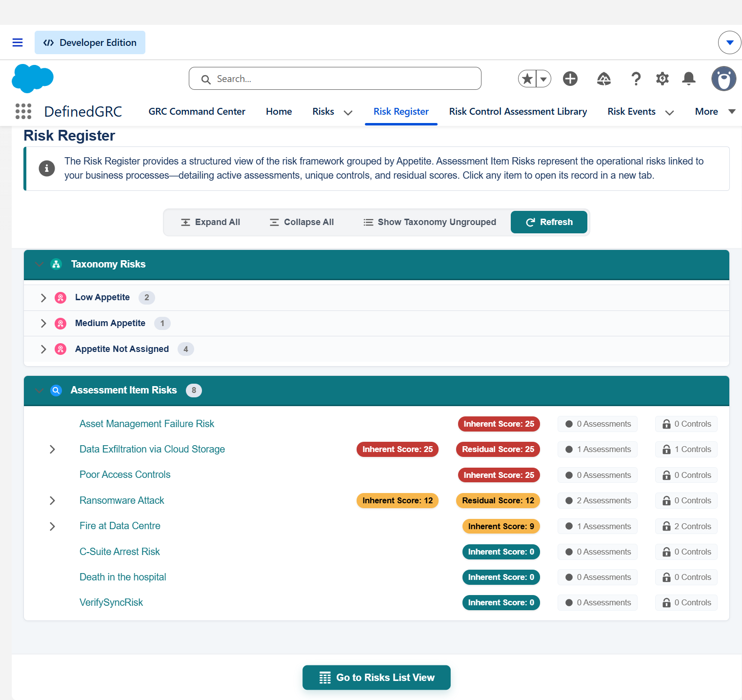742x700 pixels.
Task: Click Go to Risks List View button
Action: [x=377, y=678]
